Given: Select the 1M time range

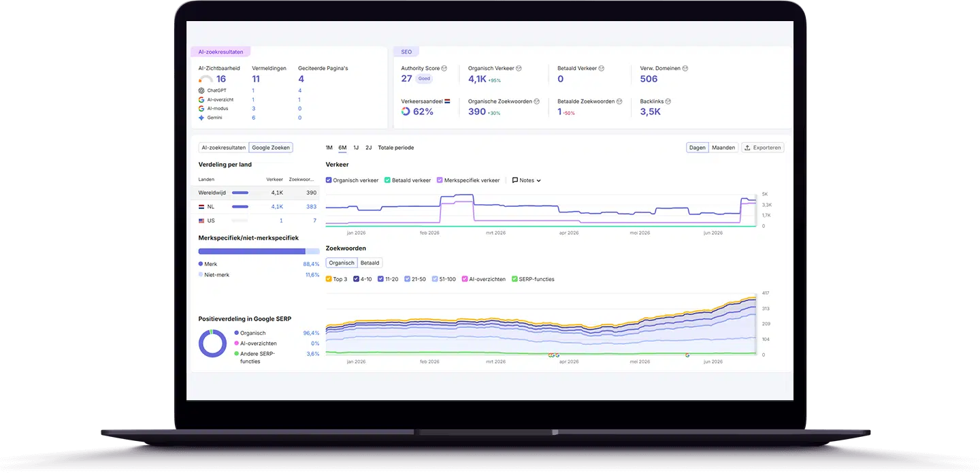Looking at the screenshot, I should pos(329,148).
